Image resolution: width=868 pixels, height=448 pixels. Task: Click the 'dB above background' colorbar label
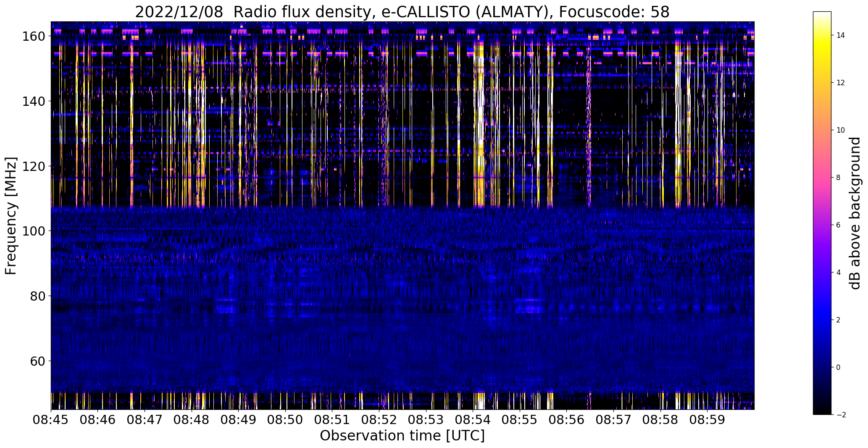coord(855,213)
